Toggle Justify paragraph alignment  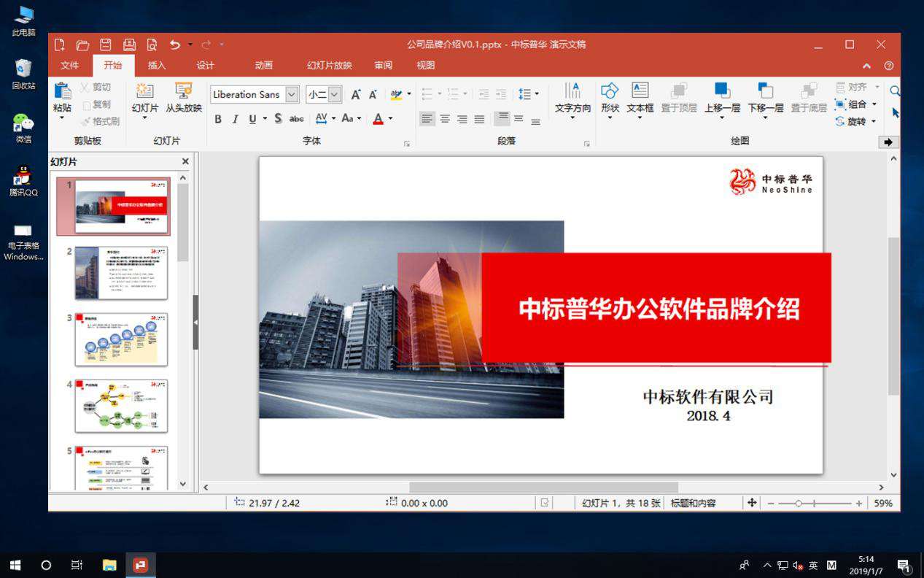point(479,118)
